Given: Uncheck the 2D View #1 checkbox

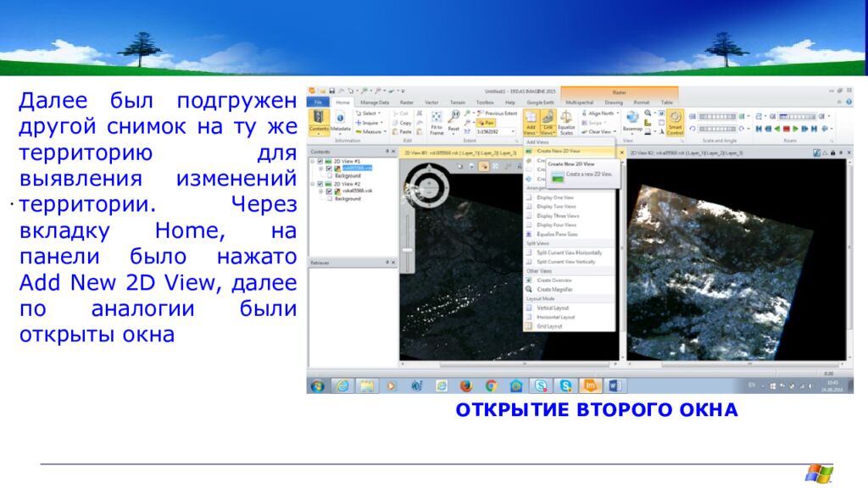Looking at the screenshot, I should click(320, 161).
